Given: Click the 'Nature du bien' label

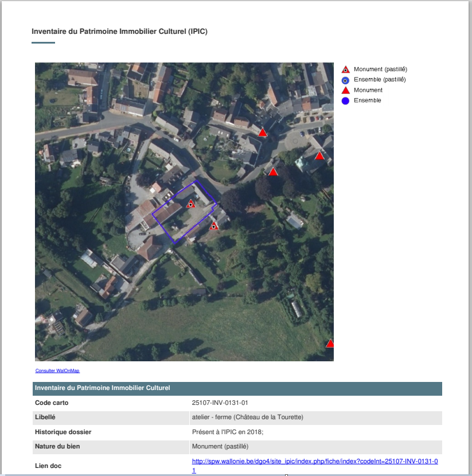Looking at the screenshot, I should [57, 447].
